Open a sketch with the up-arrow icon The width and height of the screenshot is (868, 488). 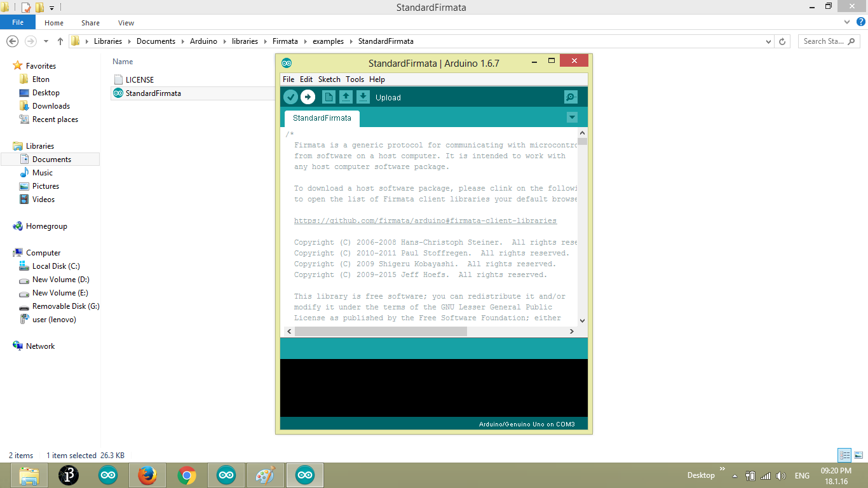(x=346, y=97)
